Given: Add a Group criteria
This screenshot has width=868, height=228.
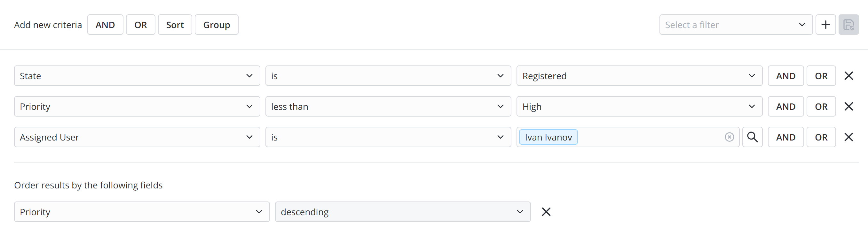Looking at the screenshot, I should [216, 25].
